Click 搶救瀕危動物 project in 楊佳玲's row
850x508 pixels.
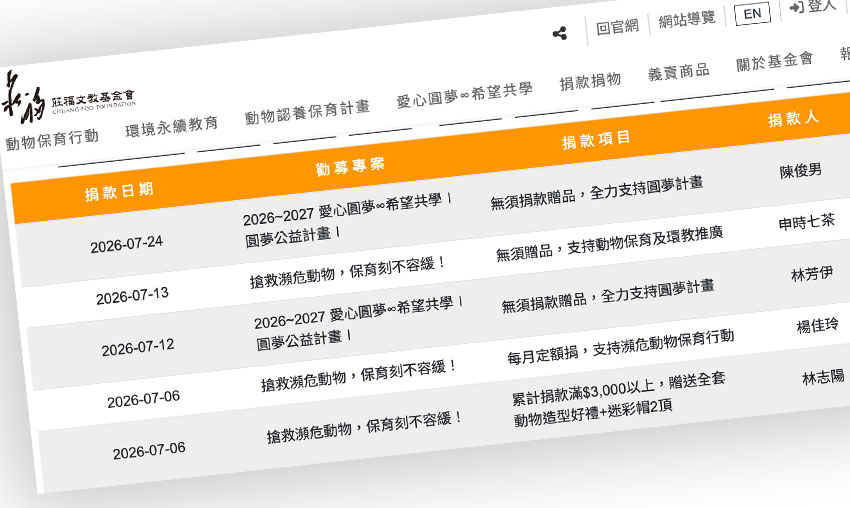click(x=358, y=375)
